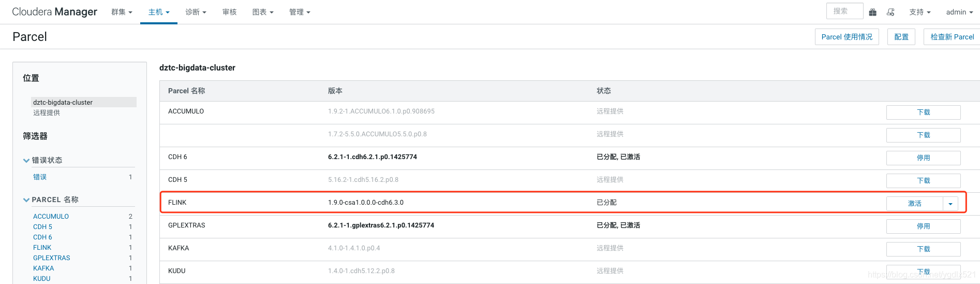Focus the 搜索 search field
This screenshot has width=980, height=284.
click(844, 11)
